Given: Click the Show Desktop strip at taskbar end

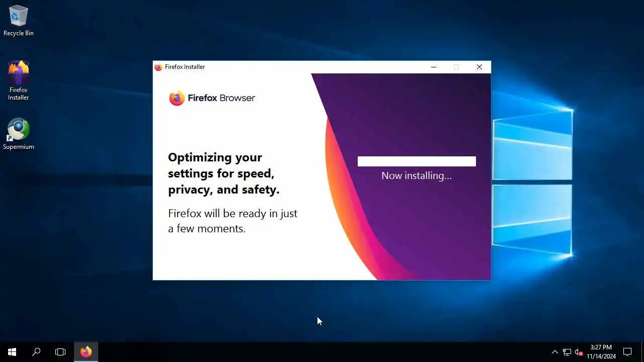Looking at the screenshot, I should (642, 352).
